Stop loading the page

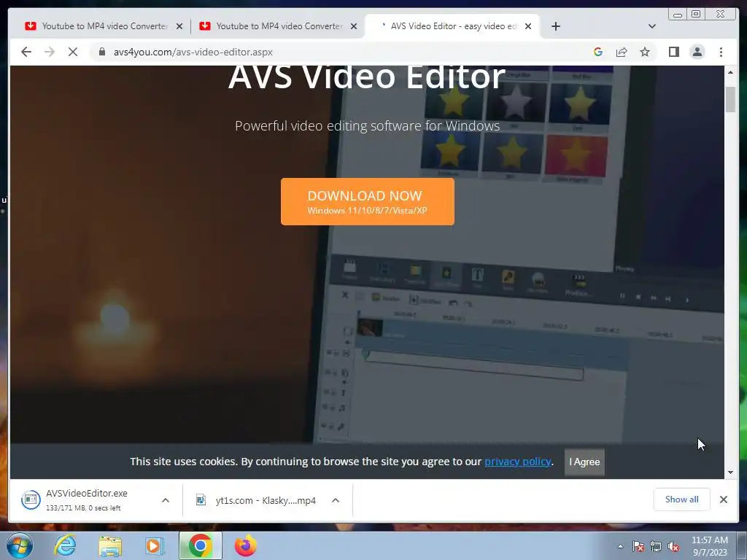[73, 52]
